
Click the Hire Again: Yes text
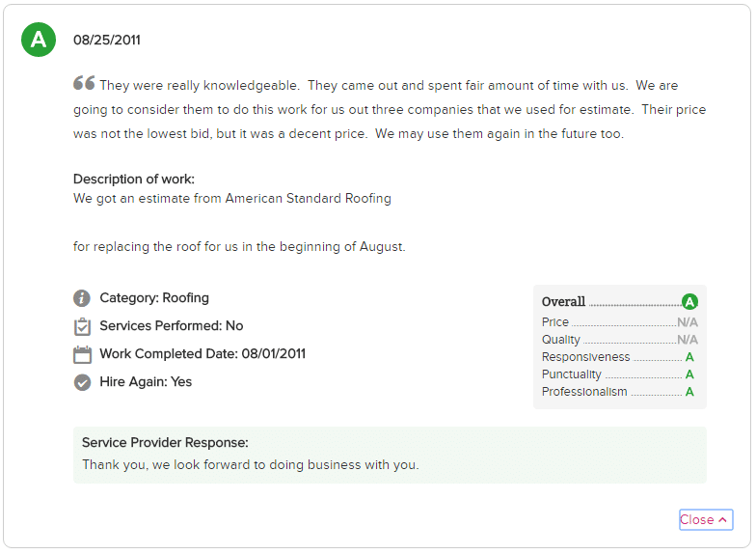[x=146, y=382]
